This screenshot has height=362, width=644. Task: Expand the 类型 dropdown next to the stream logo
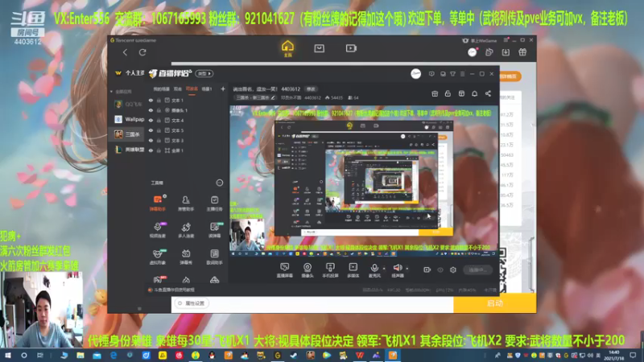pos(204,73)
